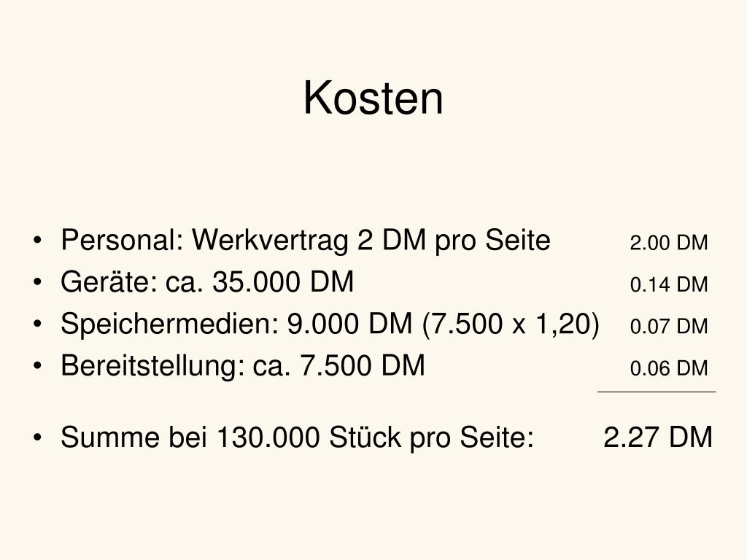Click the 2.27 DM total value
747x560 pixels.
pyautogui.click(x=657, y=437)
